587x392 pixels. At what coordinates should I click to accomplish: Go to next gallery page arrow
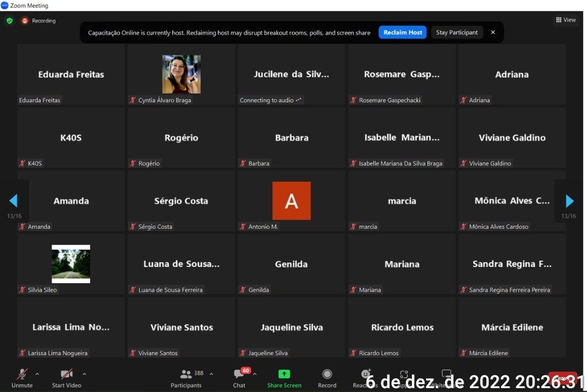pyautogui.click(x=569, y=201)
